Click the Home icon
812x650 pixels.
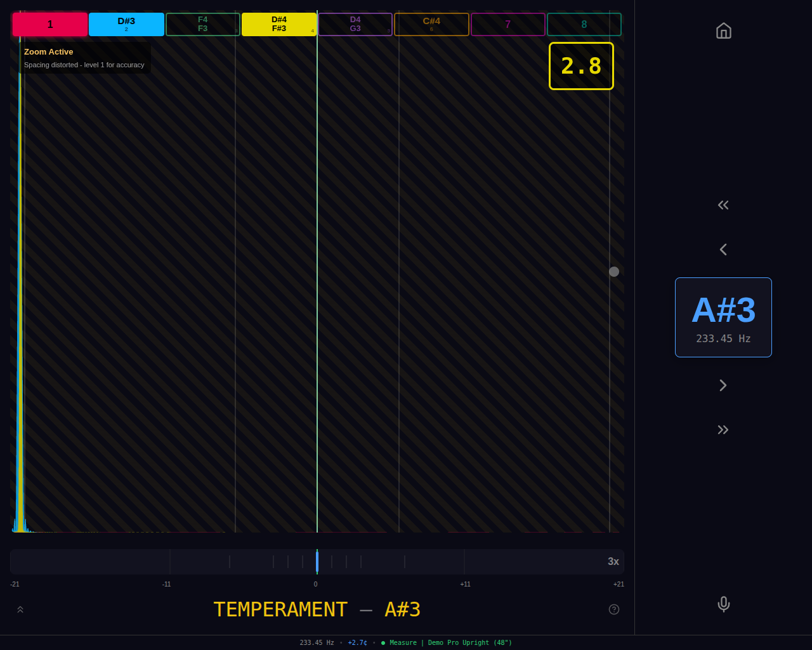point(723,30)
